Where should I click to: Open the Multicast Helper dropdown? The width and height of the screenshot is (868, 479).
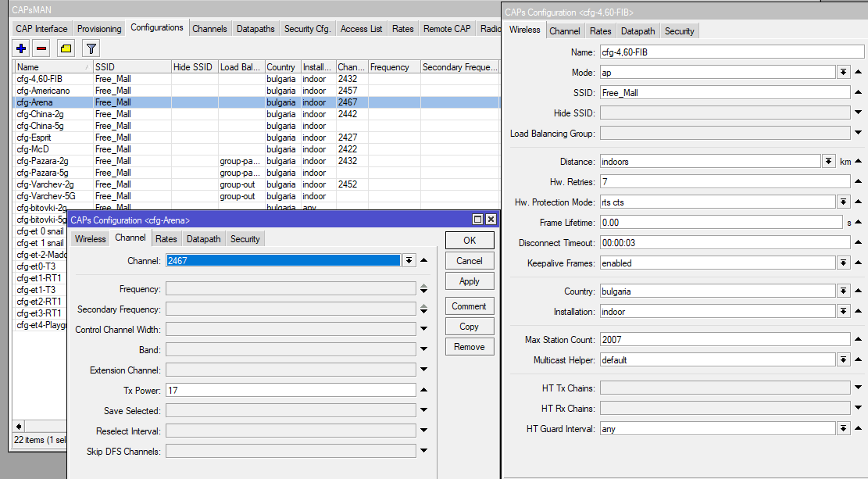843,360
